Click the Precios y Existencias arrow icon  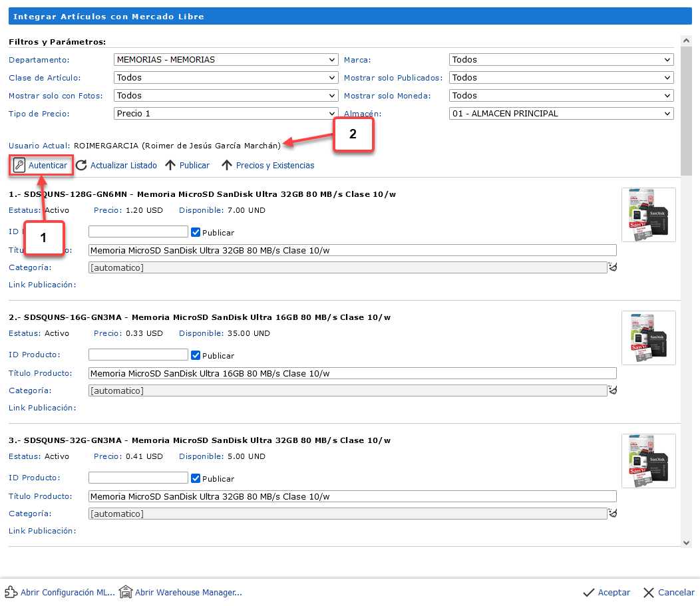click(227, 166)
